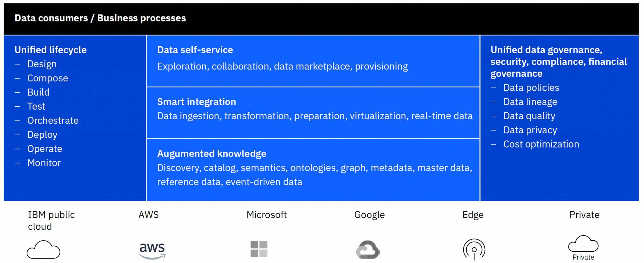
Task: Click the Unified lifecycle heading
Action: 51,50
